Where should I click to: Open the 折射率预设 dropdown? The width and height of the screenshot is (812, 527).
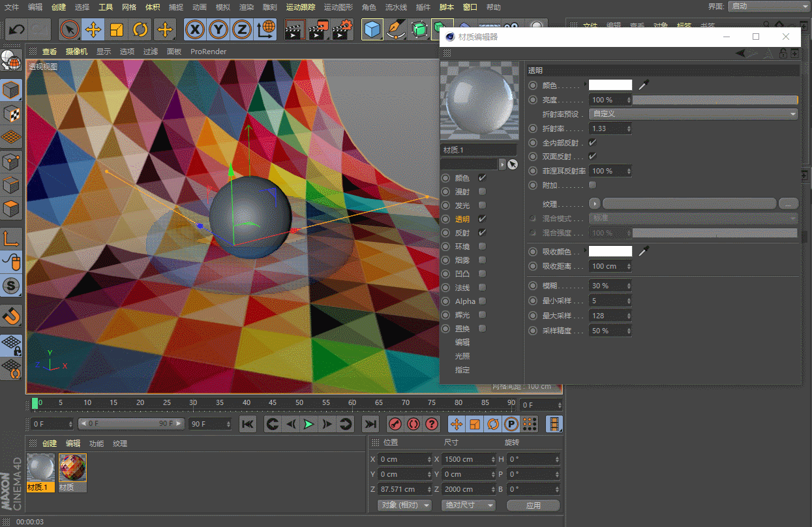tap(693, 113)
